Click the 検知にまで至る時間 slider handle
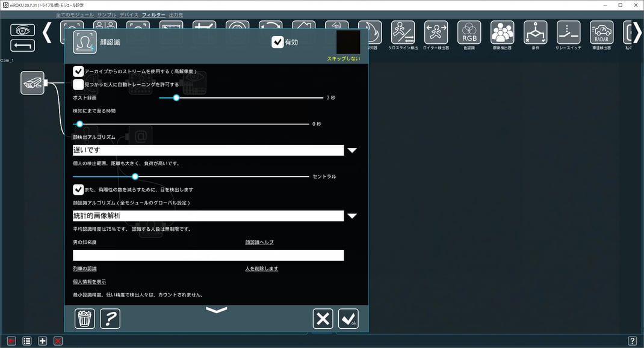 [79, 124]
